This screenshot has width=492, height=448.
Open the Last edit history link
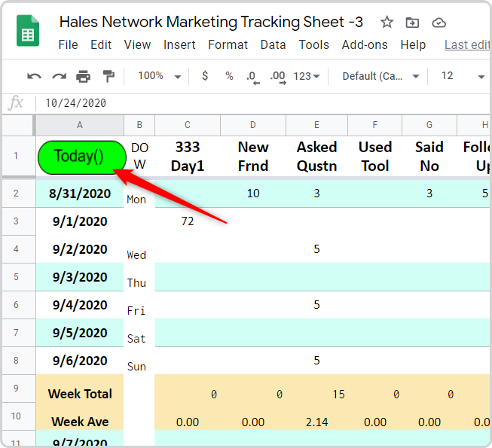(x=466, y=44)
